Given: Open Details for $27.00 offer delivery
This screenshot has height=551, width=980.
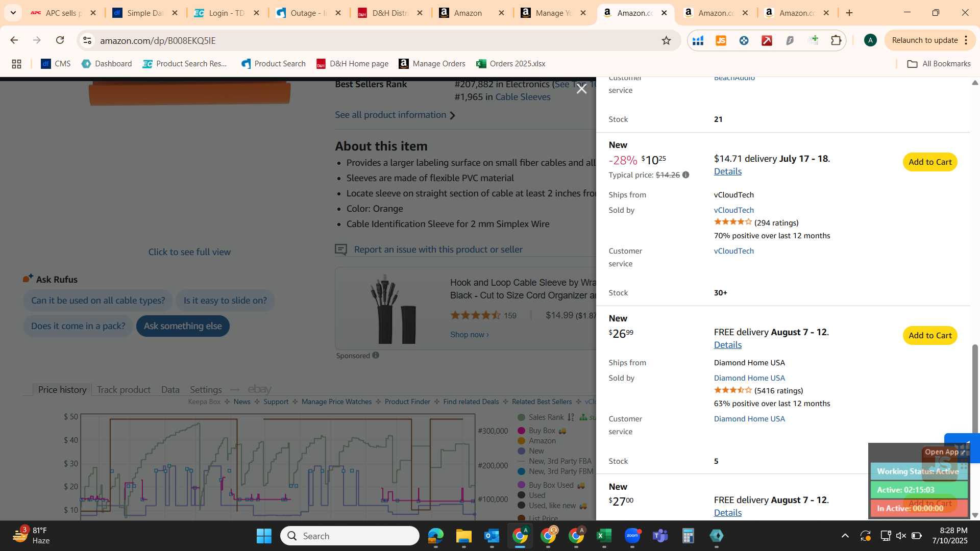Looking at the screenshot, I should [727, 513].
